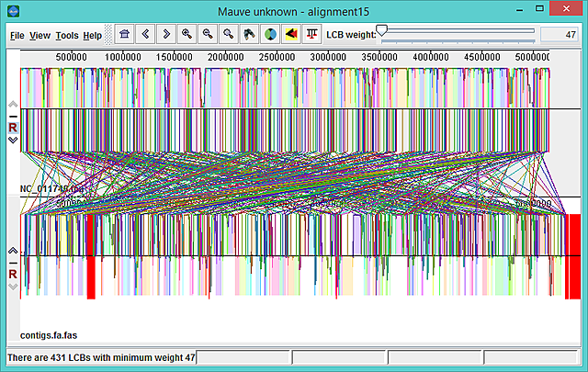
Task: Click the 1000000 ruler label
Action: coord(122,57)
